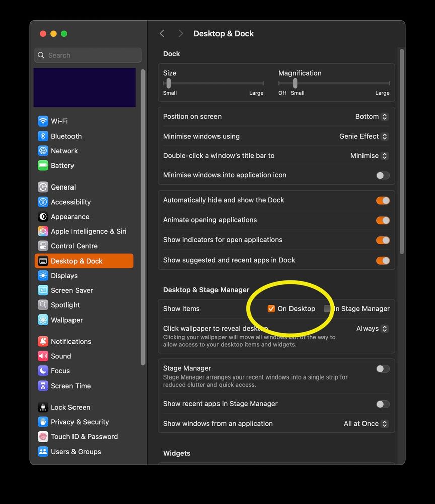The height and width of the screenshot is (504, 435).
Task: Open Displays settings via its icon
Action: (x=43, y=276)
